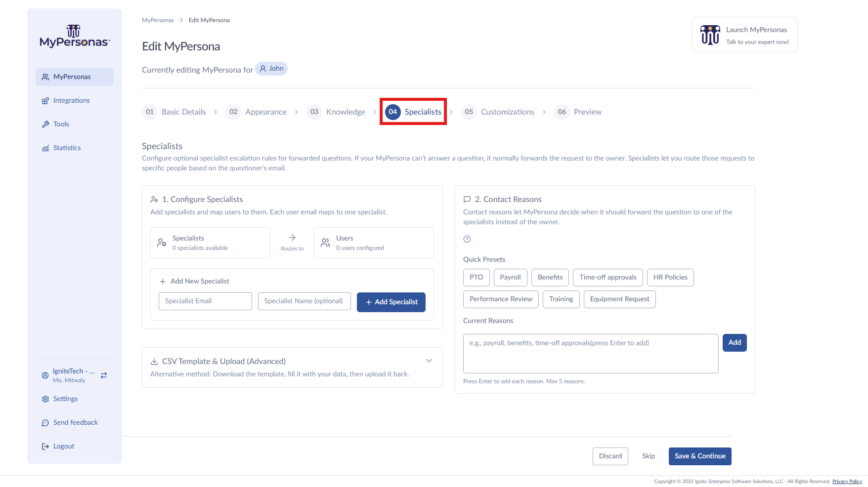Click the plus icon beside Add New Specialist
Screen dimensions: 868x487
click(x=162, y=282)
